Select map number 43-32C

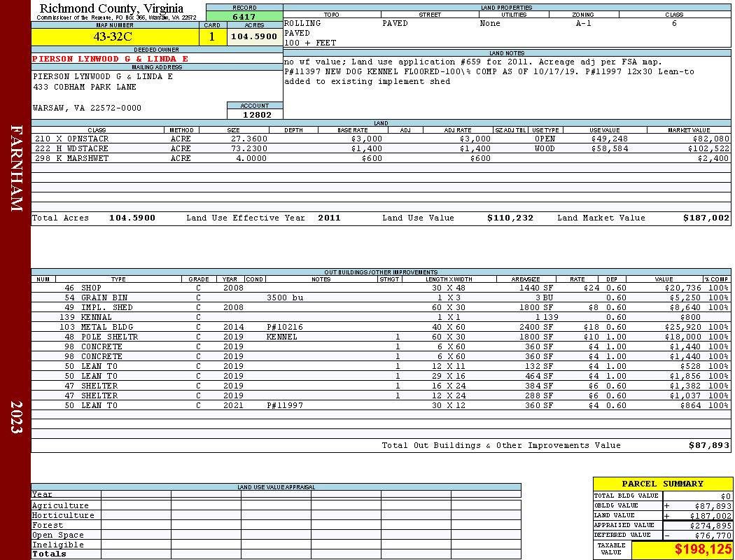pos(113,36)
